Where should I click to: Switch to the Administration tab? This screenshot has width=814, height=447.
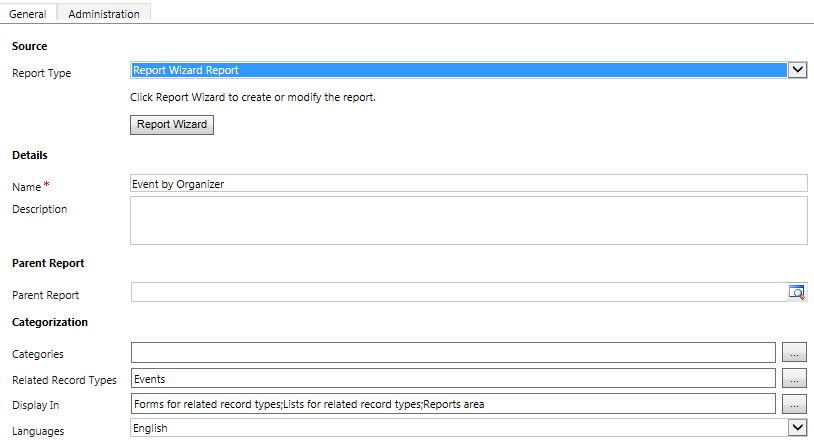tap(103, 13)
